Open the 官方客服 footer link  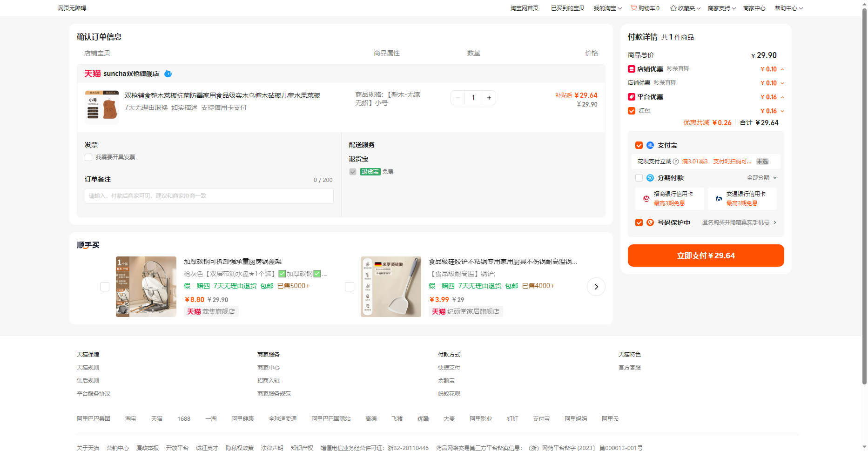tap(630, 368)
